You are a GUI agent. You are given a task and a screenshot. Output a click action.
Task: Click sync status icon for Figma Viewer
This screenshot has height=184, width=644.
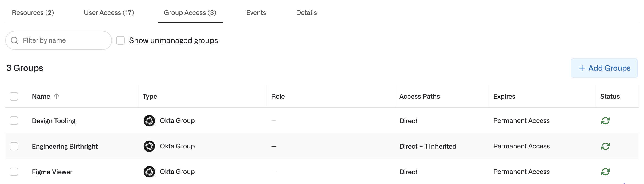605,172
